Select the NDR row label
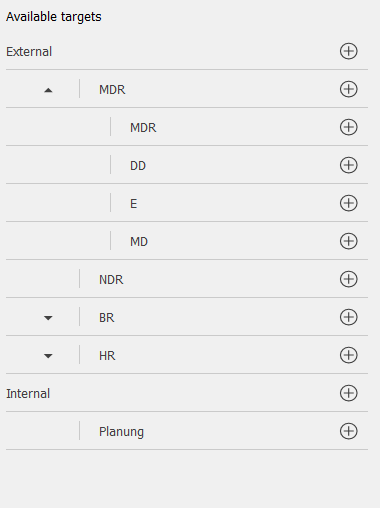The height and width of the screenshot is (508, 380). click(x=111, y=280)
